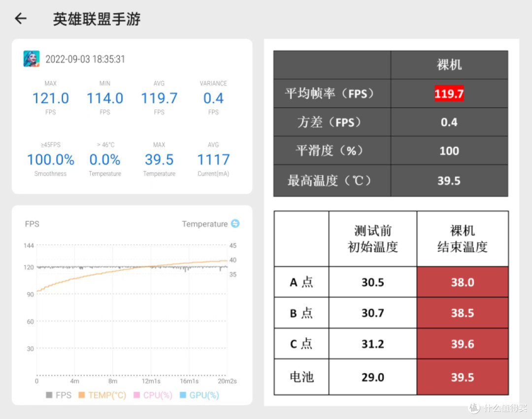Select the 裸机 header in dark table
Viewport: 532px width, 419px height.
click(449, 65)
